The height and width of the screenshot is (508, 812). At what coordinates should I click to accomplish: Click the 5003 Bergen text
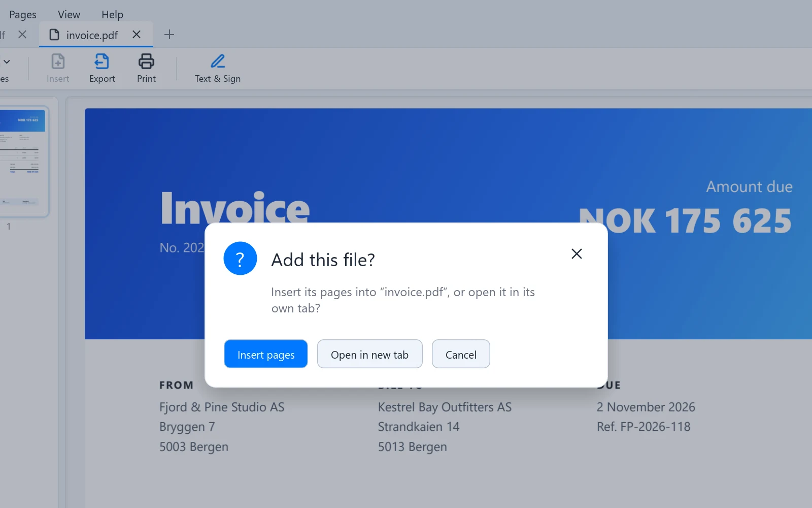tap(194, 447)
